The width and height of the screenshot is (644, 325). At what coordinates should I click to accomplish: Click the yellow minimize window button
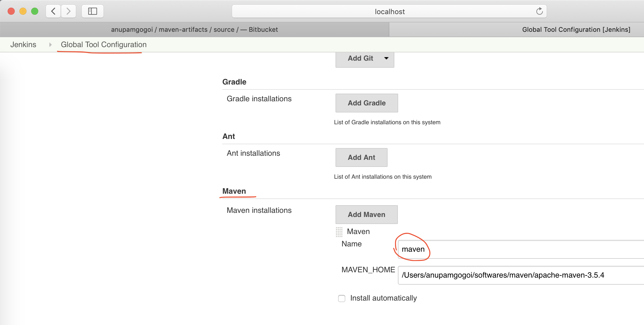[x=23, y=11]
